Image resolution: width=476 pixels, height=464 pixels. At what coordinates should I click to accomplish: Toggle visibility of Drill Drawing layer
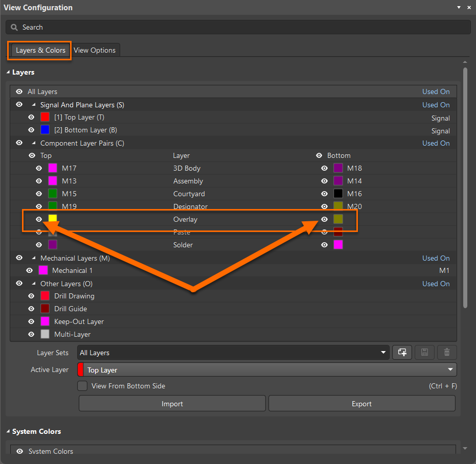tap(31, 296)
